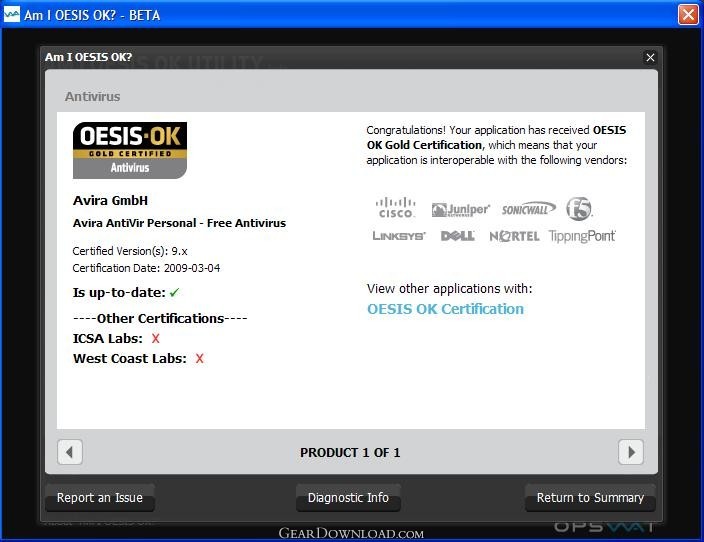Open the OESIS OK Certification link

[x=445, y=309]
